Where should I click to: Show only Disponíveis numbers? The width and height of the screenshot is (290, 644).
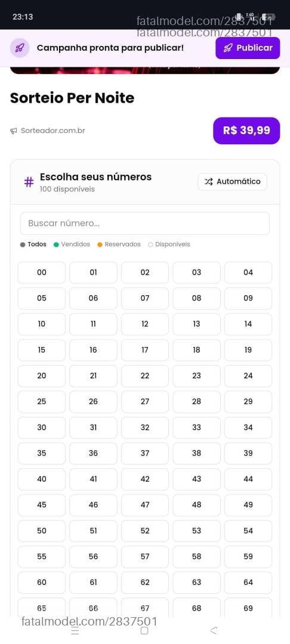pyautogui.click(x=169, y=244)
